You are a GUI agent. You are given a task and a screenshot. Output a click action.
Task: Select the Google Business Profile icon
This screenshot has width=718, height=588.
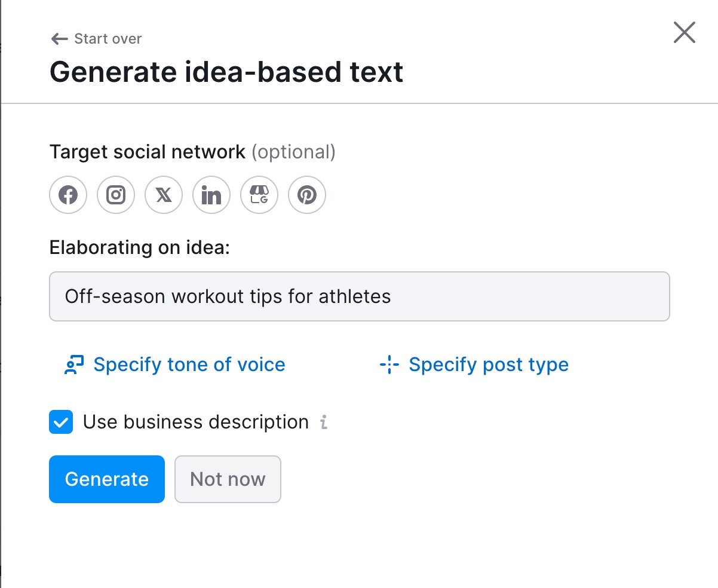259,195
